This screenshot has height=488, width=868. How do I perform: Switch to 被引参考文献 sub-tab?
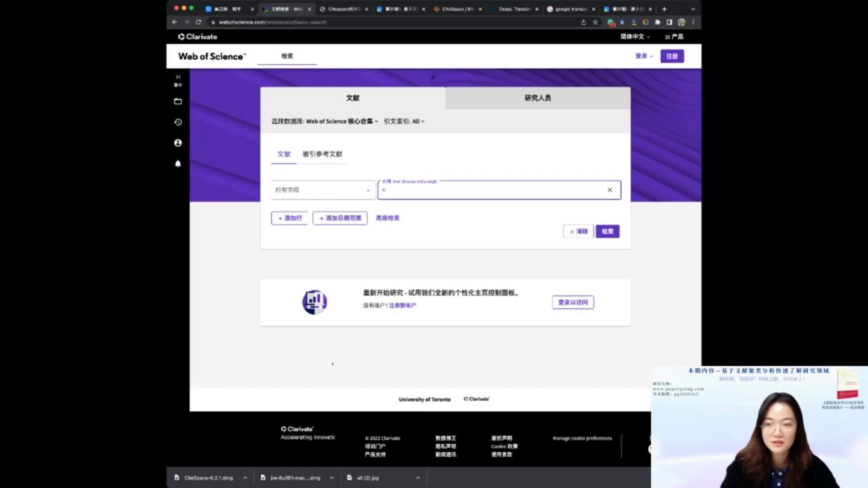tap(322, 154)
